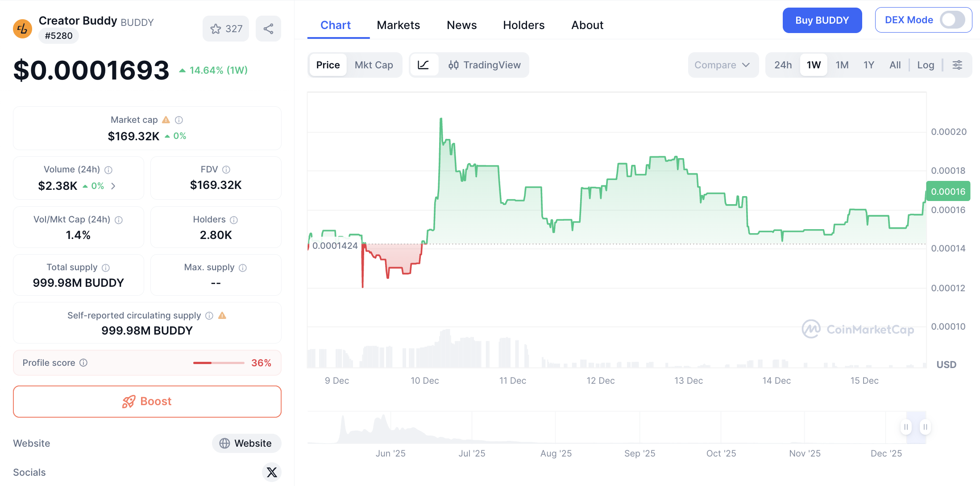
Task: Switch chart to Mkt Cap view
Action: 374,65
